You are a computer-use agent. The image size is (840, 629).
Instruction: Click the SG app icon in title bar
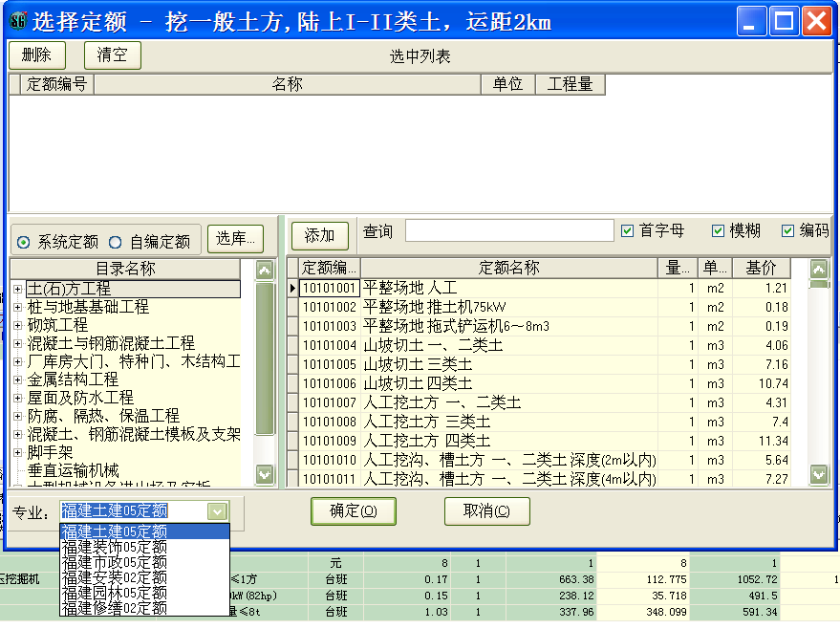(18, 21)
